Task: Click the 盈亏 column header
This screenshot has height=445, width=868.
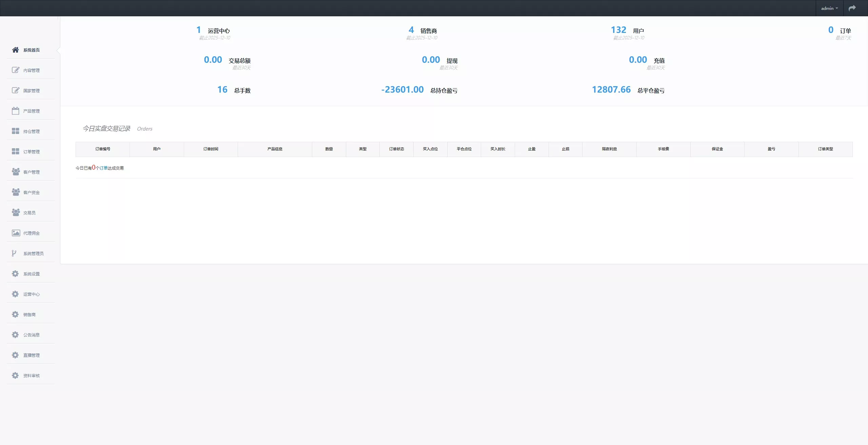Action: click(771, 149)
